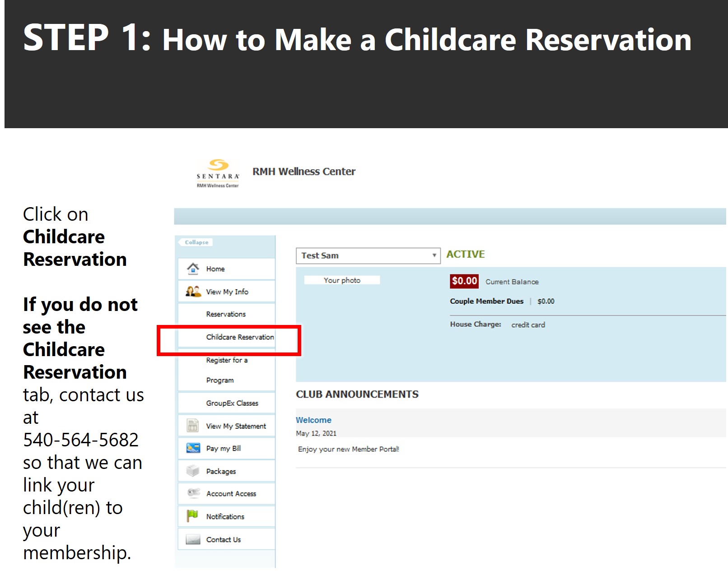Viewport: 728px width, 575px height.
Task: Click Pay my Bill in the sidebar
Action: pyautogui.click(x=223, y=448)
